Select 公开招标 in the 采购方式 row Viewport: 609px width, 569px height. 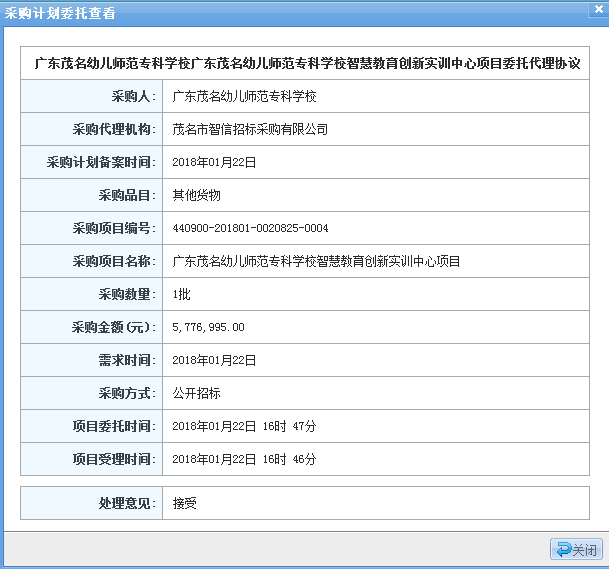coord(196,393)
